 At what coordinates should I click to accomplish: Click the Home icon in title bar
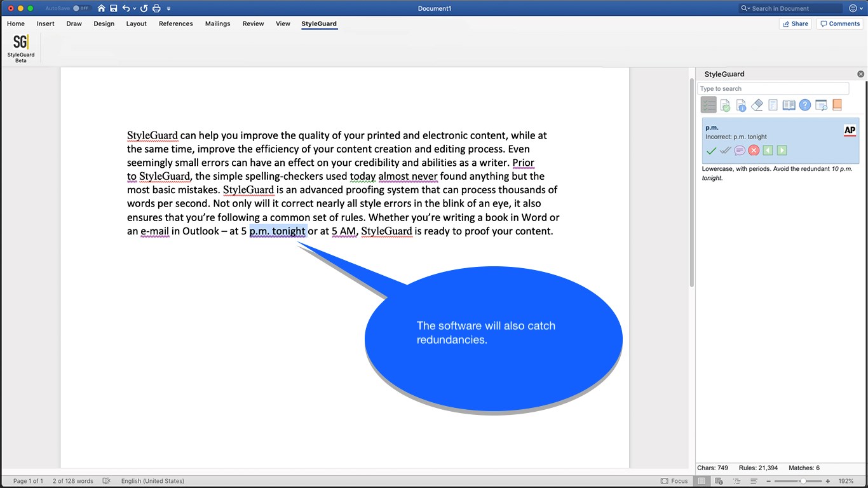pyautogui.click(x=101, y=8)
